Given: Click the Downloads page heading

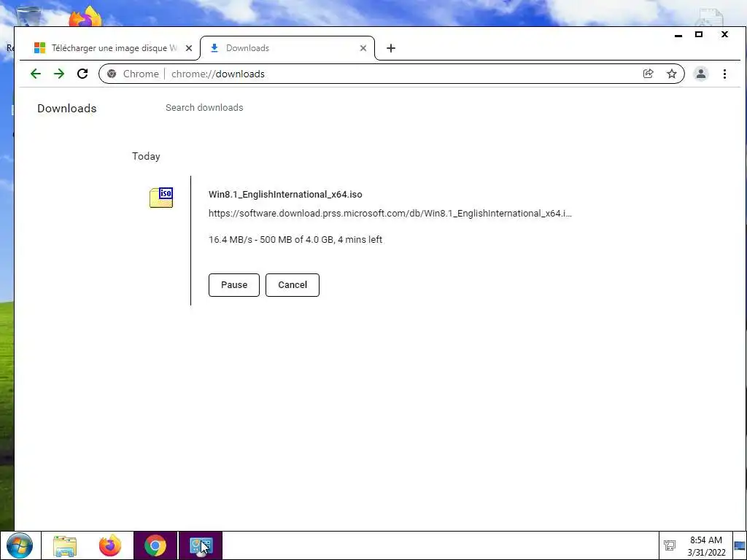Looking at the screenshot, I should tap(66, 108).
